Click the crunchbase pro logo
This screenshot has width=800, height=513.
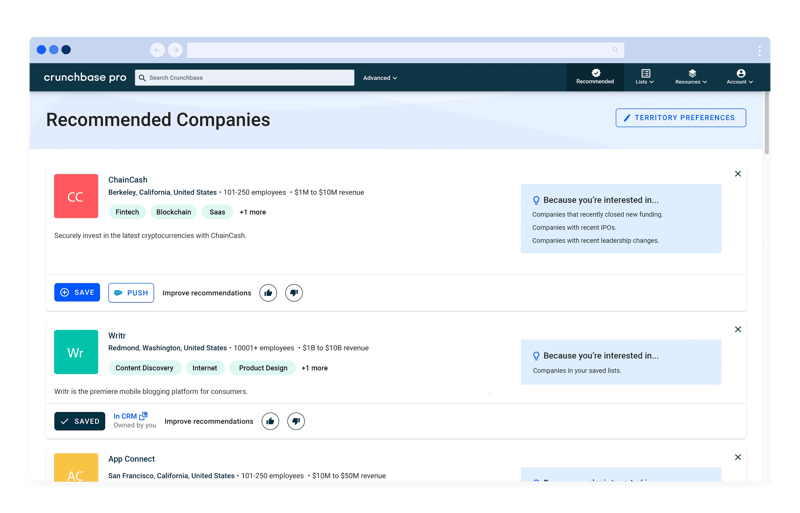coord(85,77)
